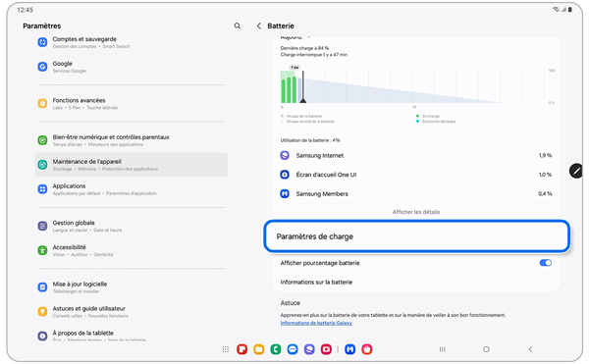Image resolution: width=589 pixels, height=364 pixels.
Task: Launch the red Camera app from taskbar
Action: point(327,349)
